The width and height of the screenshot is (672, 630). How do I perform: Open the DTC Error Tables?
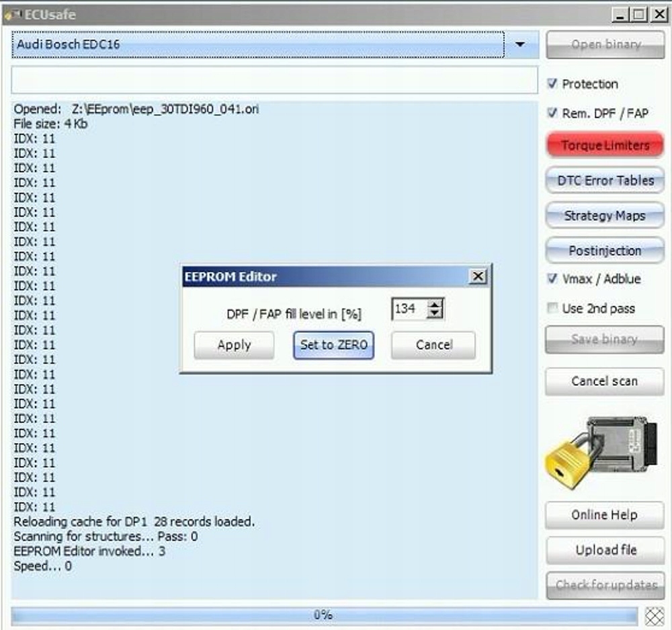pyautogui.click(x=603, y=180)
